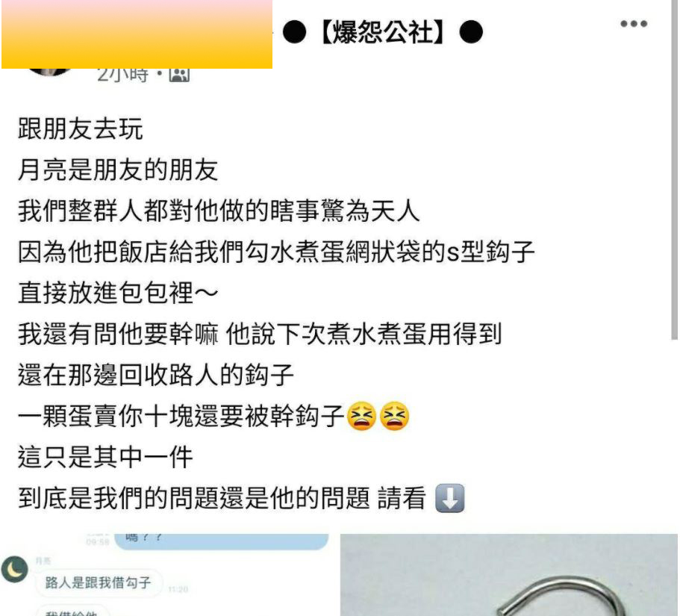Open the S-hook photo thumbnail
The height and width of the screenshot is (616, 680).
point(509,575)
